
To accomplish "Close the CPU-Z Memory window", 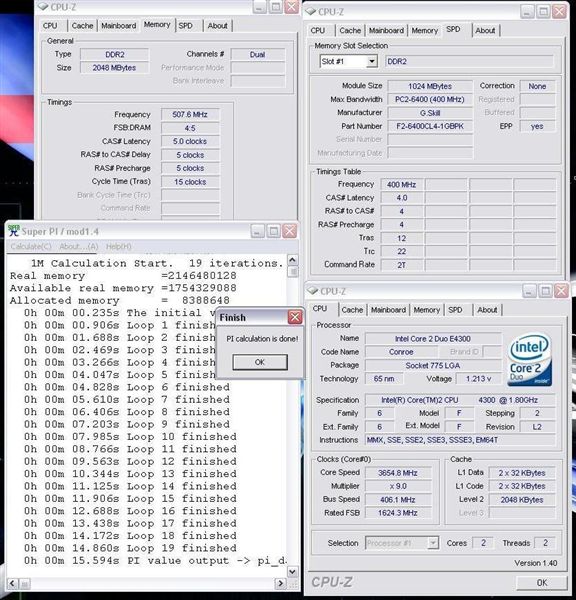I will [292, 7].
